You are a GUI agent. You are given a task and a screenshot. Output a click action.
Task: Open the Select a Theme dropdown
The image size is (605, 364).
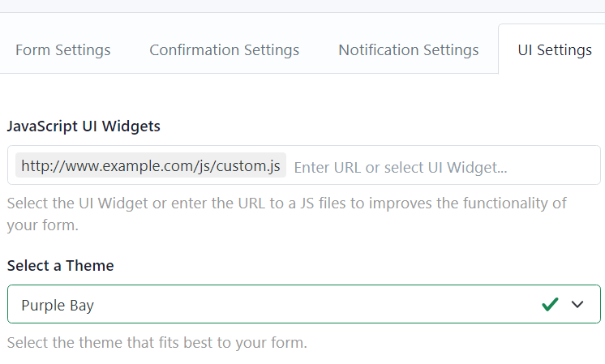(276, 305)
